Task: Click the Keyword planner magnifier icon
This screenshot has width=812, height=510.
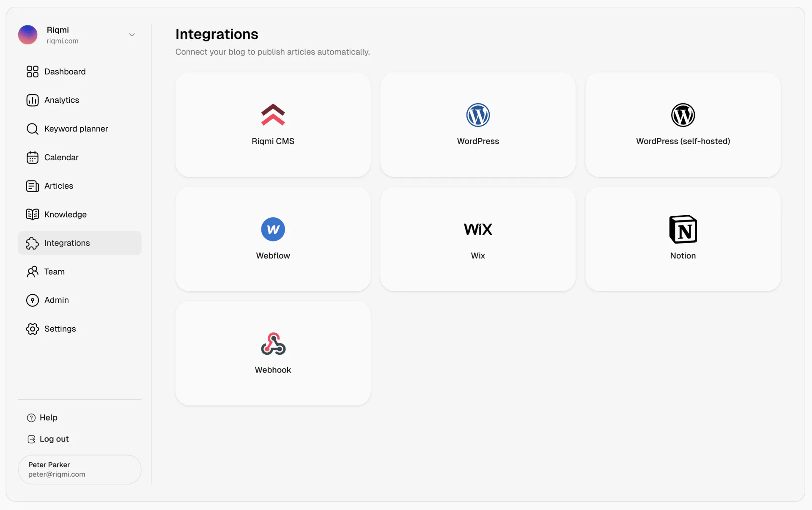Action: (x=33, y=129)
